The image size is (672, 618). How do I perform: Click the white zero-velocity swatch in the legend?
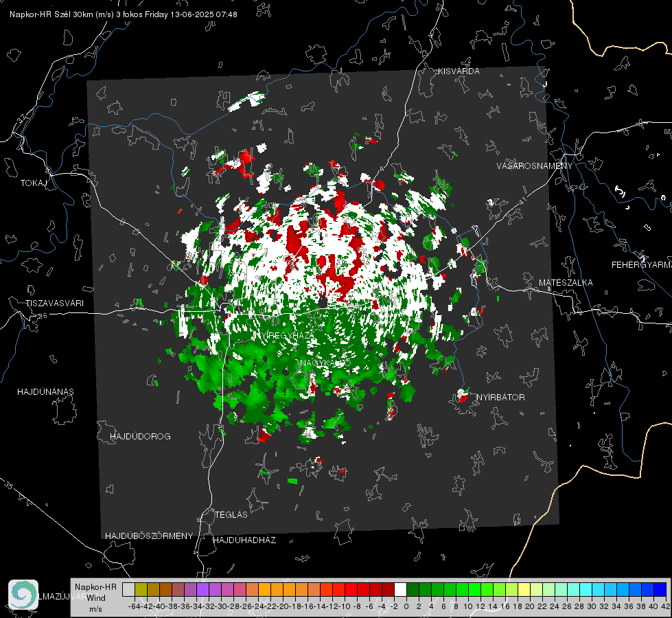coord(400,589)
